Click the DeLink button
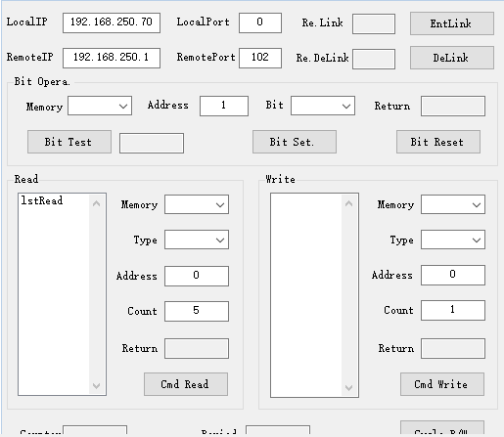 point(452,58)
